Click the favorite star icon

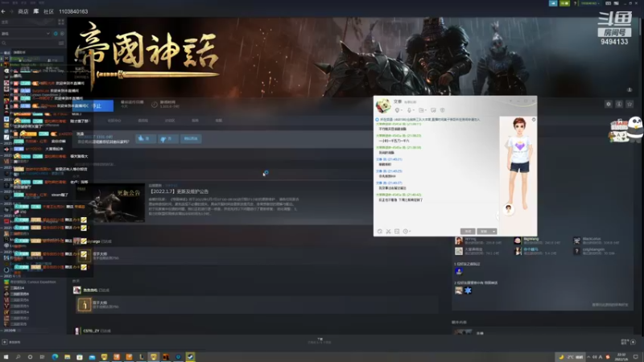(x=630, y=105)
